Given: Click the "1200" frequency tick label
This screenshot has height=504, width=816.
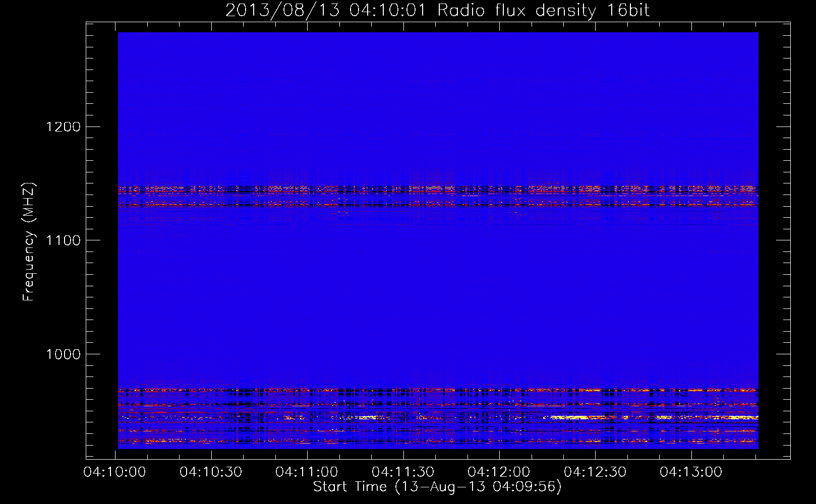Looking at the screenshot, I should [64, 127].
